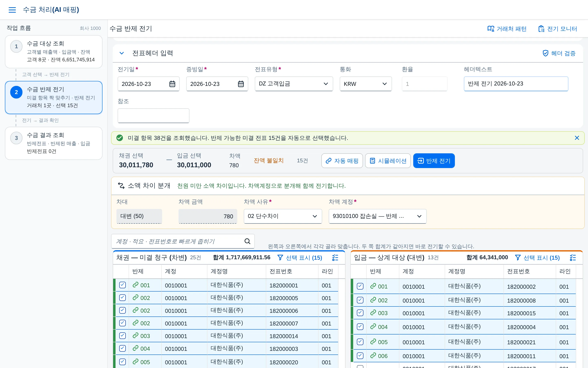Uncheck 채권 row with 전표번호 182000001
588x368 pixels.
(122, 285)
